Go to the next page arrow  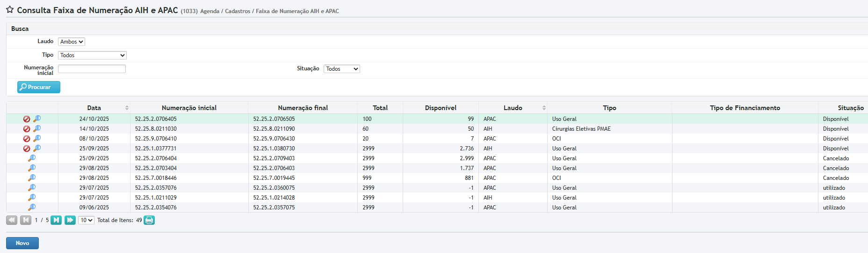[x=56, y=220]
